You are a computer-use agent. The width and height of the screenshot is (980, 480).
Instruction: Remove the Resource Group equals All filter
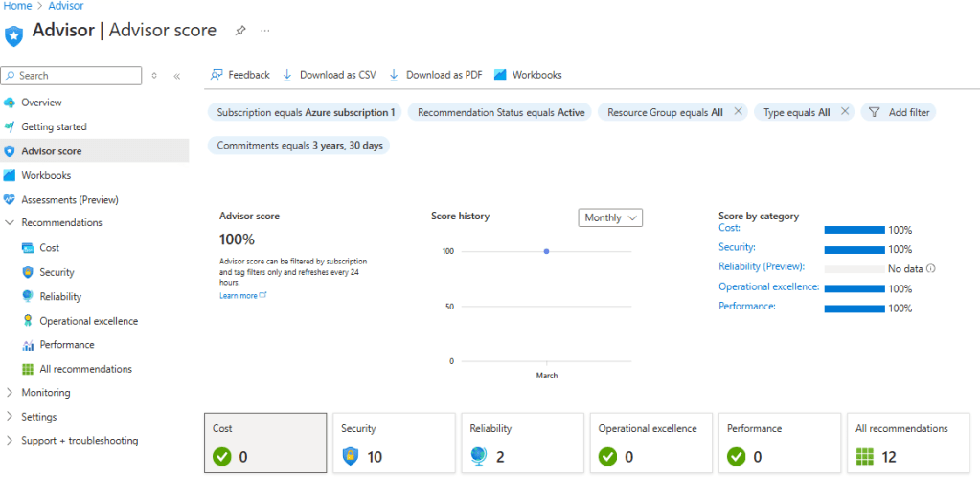pos(738,112)
